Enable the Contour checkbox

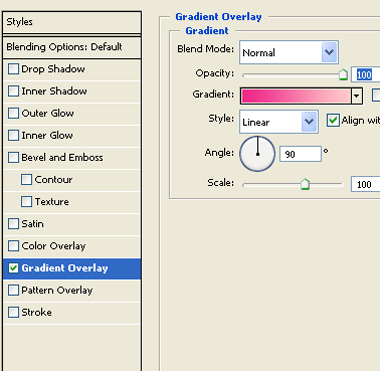(26, 179)
